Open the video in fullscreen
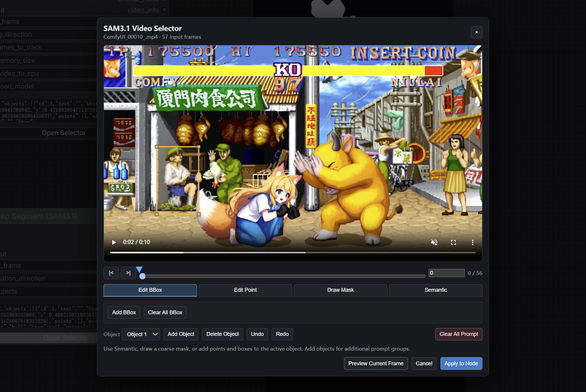The height and width of the screenshot is (392, 586). pos(453,242)
